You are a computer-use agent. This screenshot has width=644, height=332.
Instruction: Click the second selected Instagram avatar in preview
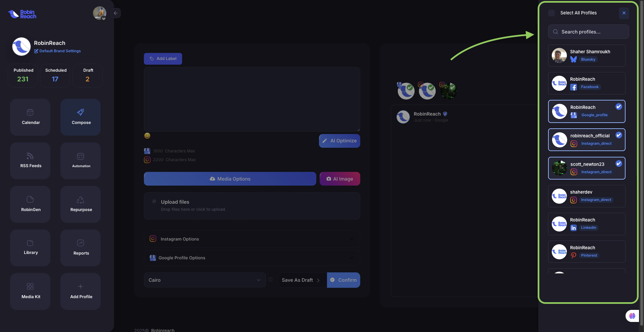[427, 91]
